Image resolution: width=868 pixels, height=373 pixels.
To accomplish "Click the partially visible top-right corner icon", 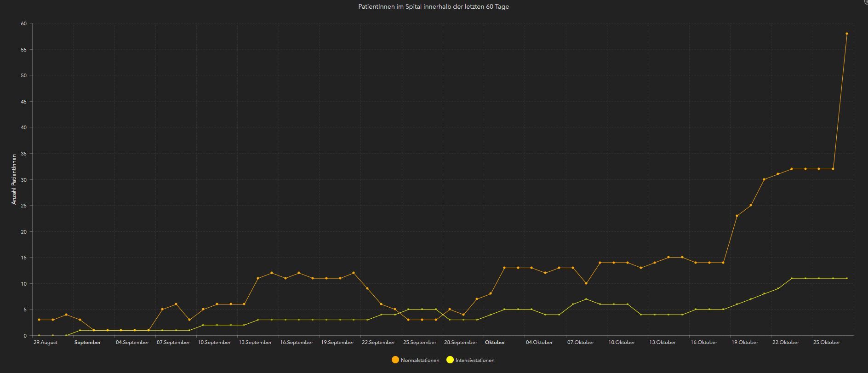I will pyautogui.click(x=866, y=1).
